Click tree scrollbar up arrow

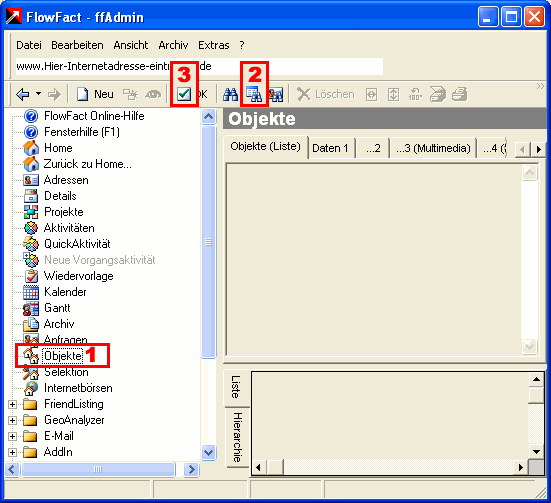[x=209, y=116]
